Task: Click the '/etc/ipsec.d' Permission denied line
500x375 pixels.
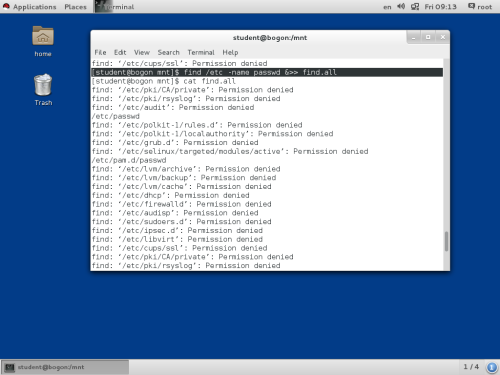Action: (x=177, y=231)
